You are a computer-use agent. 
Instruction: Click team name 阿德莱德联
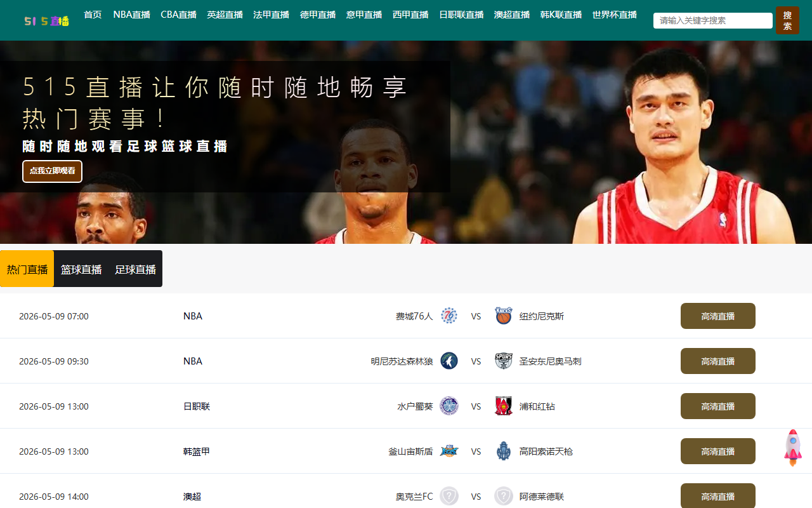[542, 497]
